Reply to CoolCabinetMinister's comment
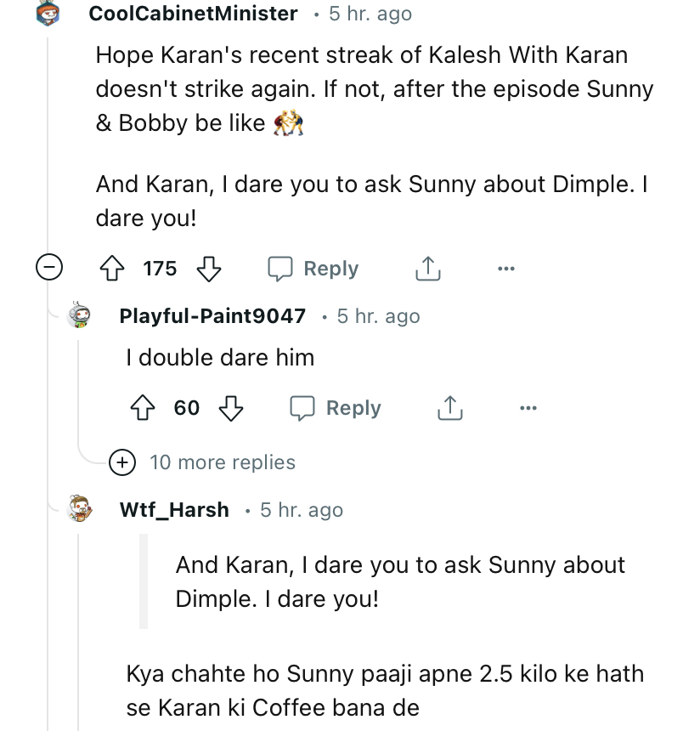Viewport: 700px width, 731px height. (313, 269)
